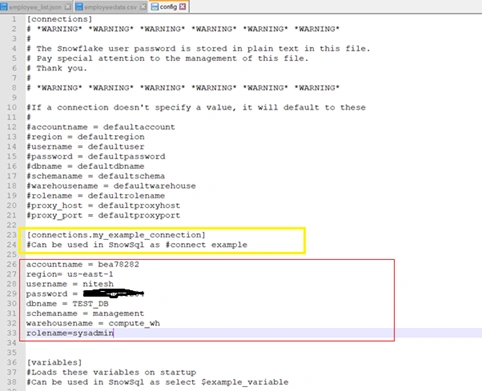The image size is (482, 391).
Task: Click the 'warehousename = compute_wh' line
Action: coord(93,323)
